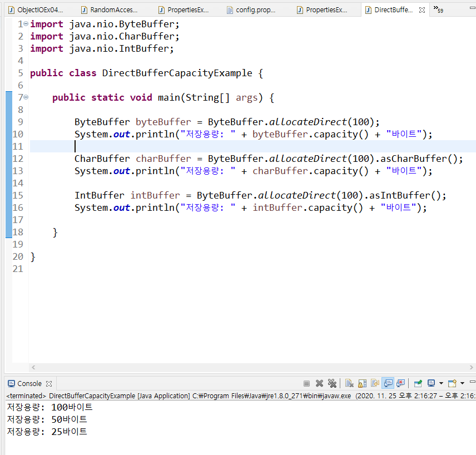Click line number 20 in the gutter
476x455 pixels.
[x=18, y=256]
